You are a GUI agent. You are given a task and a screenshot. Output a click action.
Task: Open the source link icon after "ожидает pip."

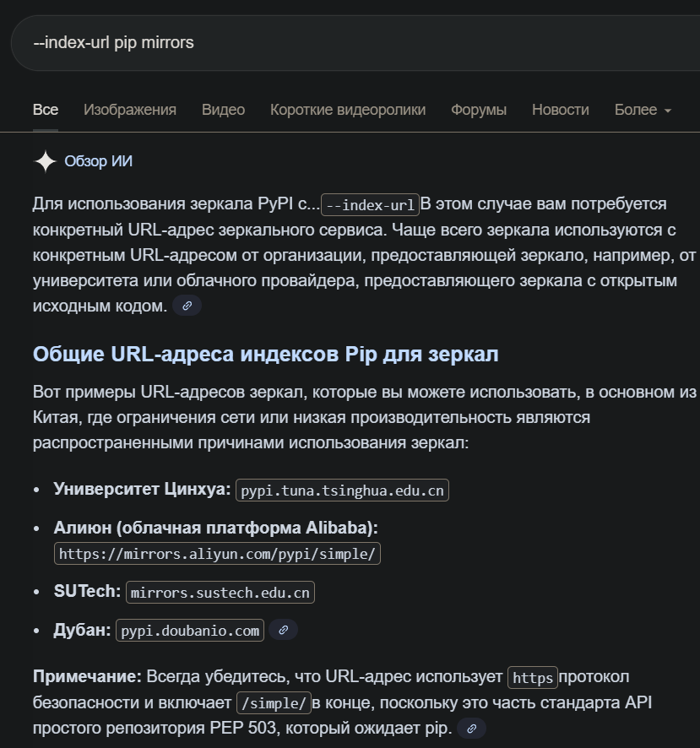(472, 728)
